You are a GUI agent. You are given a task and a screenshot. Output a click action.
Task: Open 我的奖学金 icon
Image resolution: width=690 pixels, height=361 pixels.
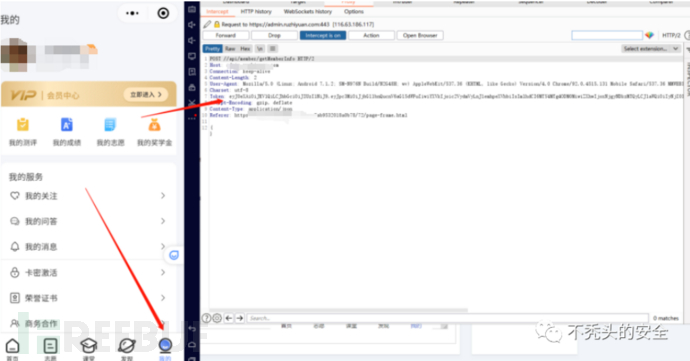pos(154,125)
